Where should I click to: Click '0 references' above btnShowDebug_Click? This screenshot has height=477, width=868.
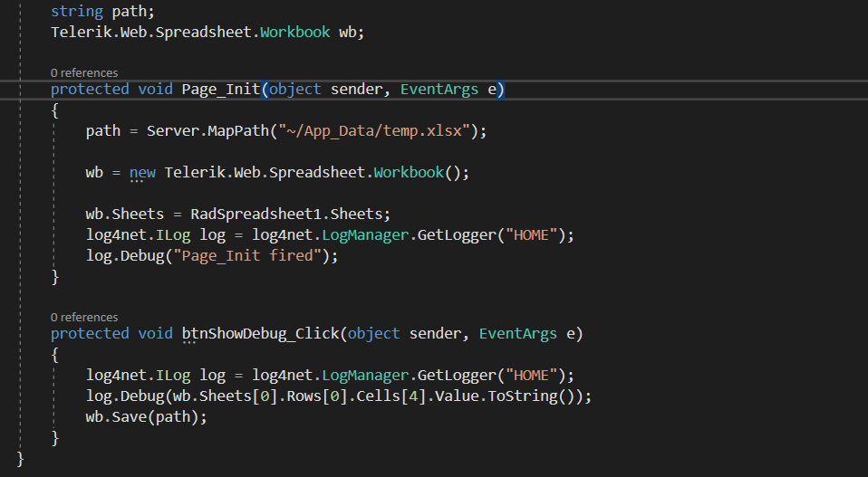pos(84,318)
